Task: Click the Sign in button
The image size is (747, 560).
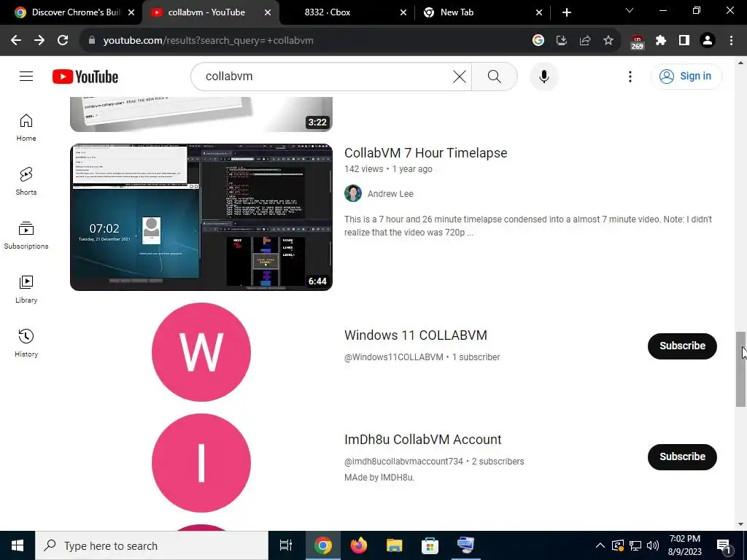Action: point(686,76)
